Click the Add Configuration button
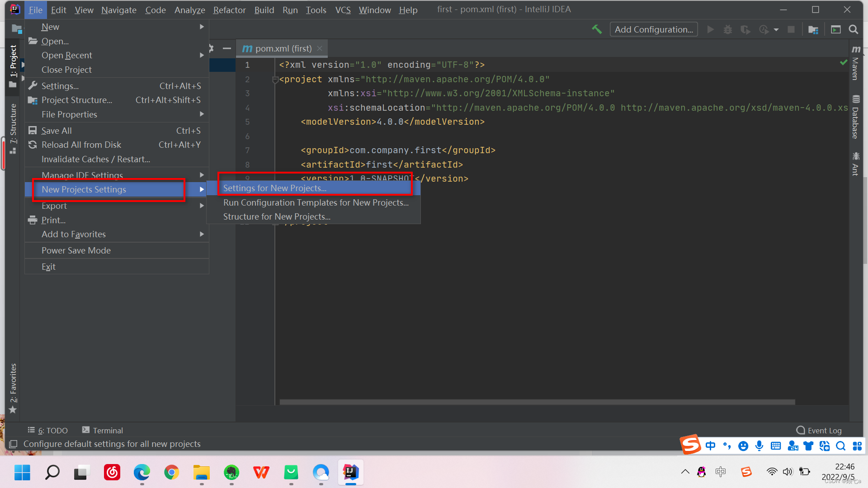The image size is (868, 488). [x=653, y=29]
